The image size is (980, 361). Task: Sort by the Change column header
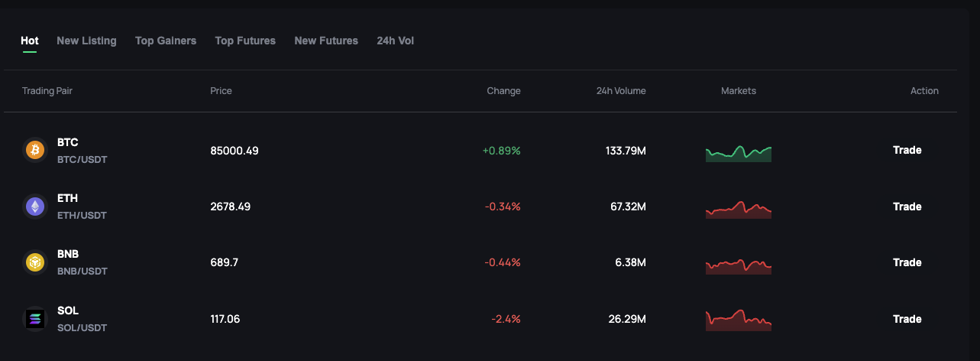click(503, 90)
